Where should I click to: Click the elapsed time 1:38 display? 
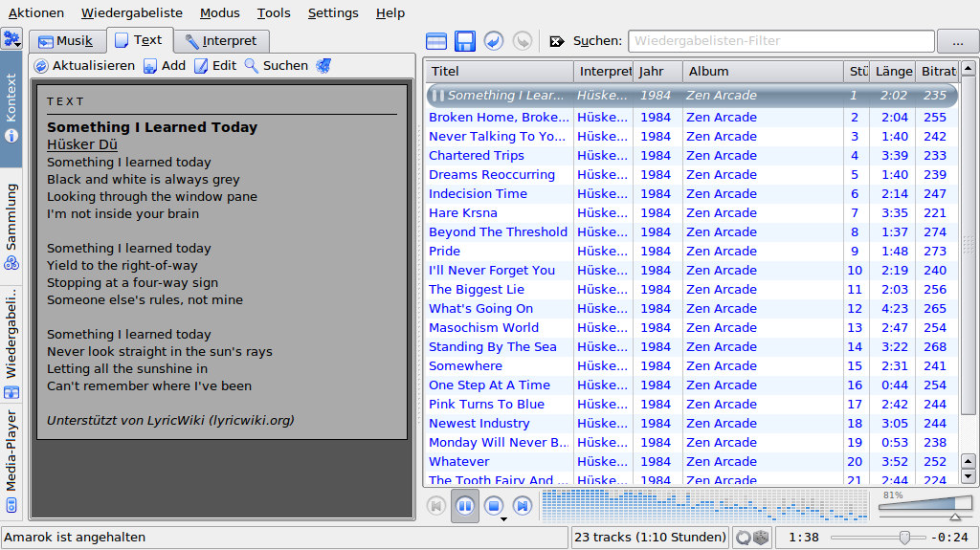804,537
